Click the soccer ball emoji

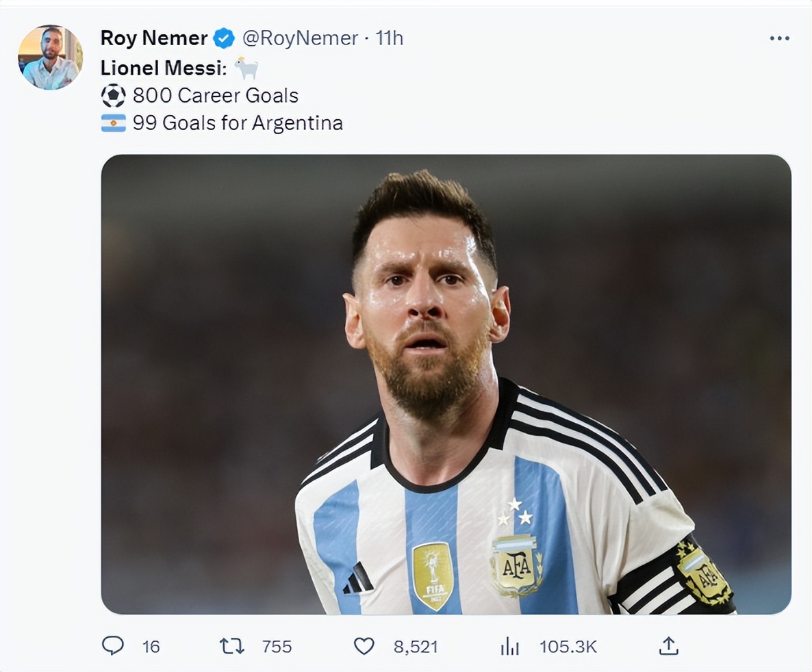(x=114, y=95)
